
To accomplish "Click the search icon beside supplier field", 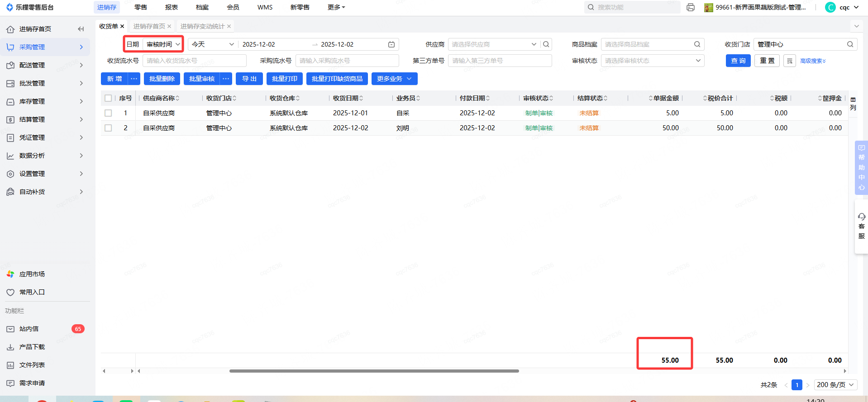I will pos(546,44).
